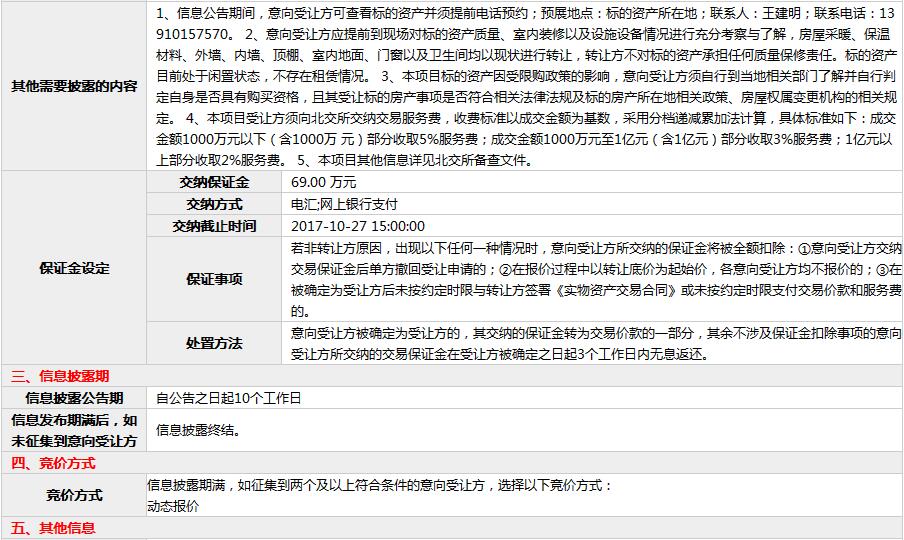Select the 电汇;网上银行支付 payment value

point(343,204)
